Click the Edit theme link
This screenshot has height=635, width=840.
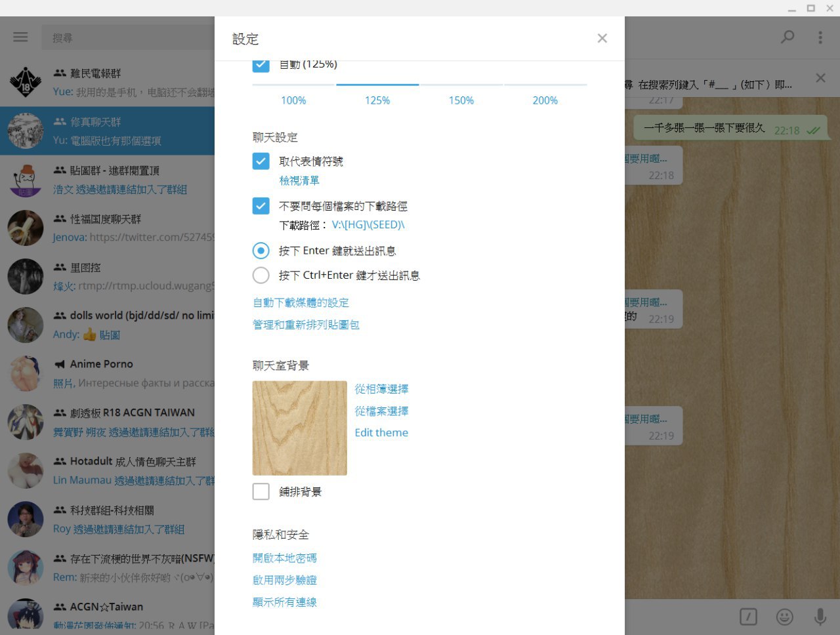(x=381, y=433)
